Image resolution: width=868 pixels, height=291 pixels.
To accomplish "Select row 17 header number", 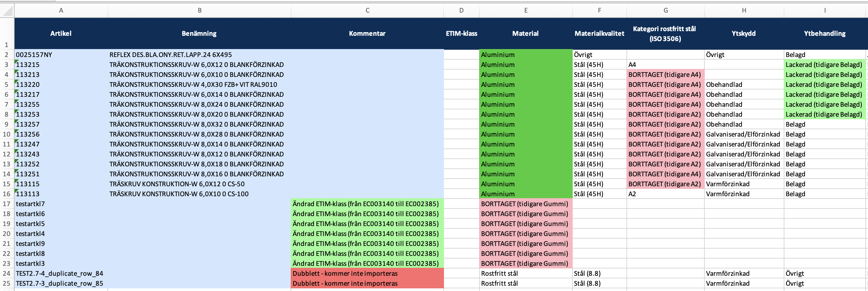I will (7, 204).
